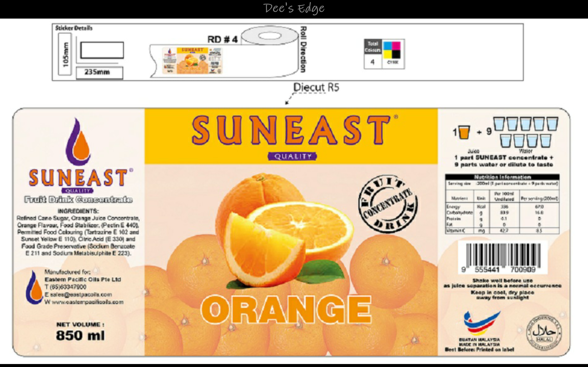
Task: Click the Diecut R5 annotation label
Action: (316, 87)
